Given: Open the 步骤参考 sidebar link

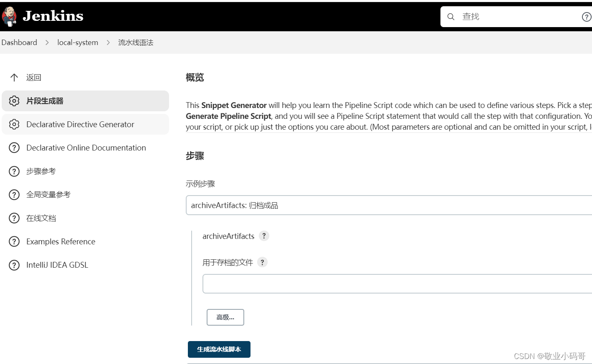Looking at the screenshot, I should [x=41, y=171].
